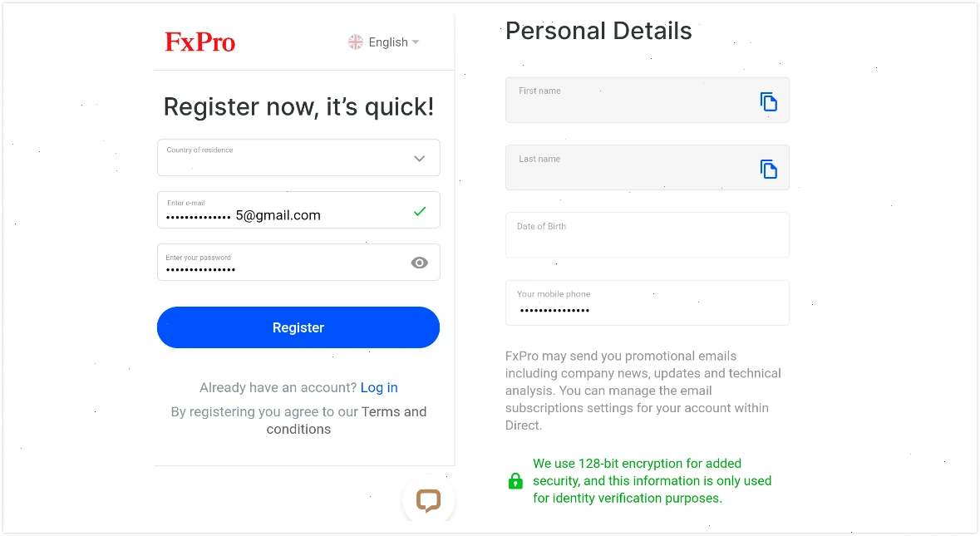Copy the First name field contents

768,101
